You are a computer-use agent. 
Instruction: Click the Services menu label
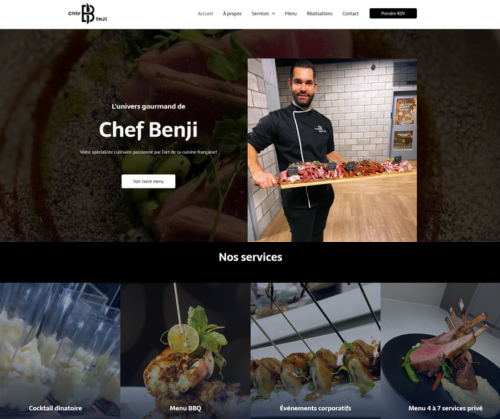tap(260, 14)
